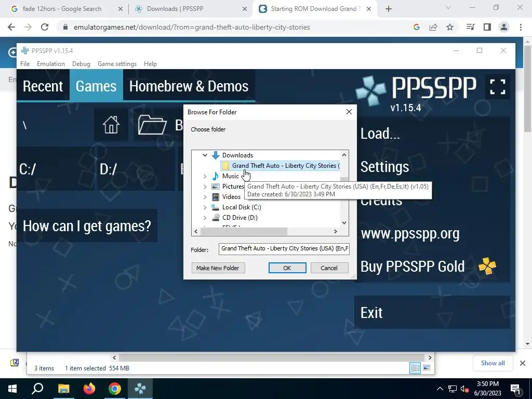Click the PPSSPP home folder icon
Image resolution: width=532 pixels, height=399 pixels.
coord(111,125)
